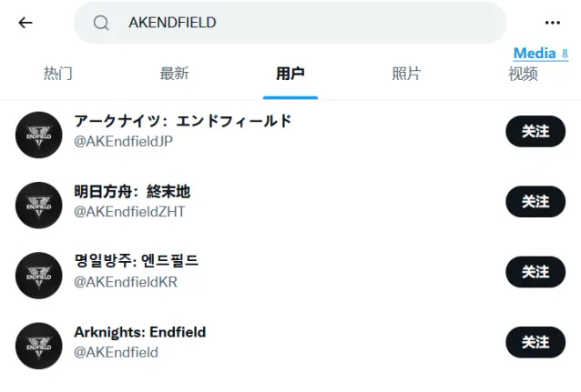The width and height of the screenshot is (581, 392).
Task: Switch to the 照片 tab
Action: [406, 74]
